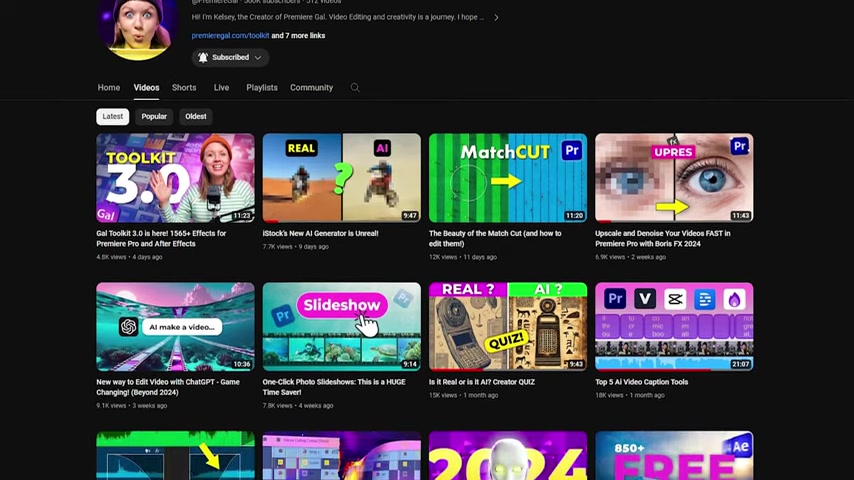Open the channel search magnifier icon
This screenshot has width=854, height=480.
(x=355, y=88)
